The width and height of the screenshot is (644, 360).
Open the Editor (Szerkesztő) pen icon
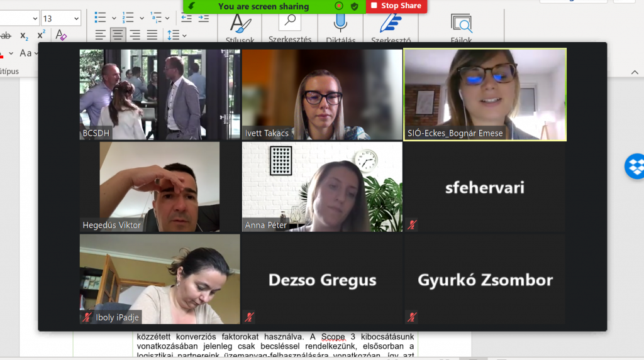click(x=391, y=23)
